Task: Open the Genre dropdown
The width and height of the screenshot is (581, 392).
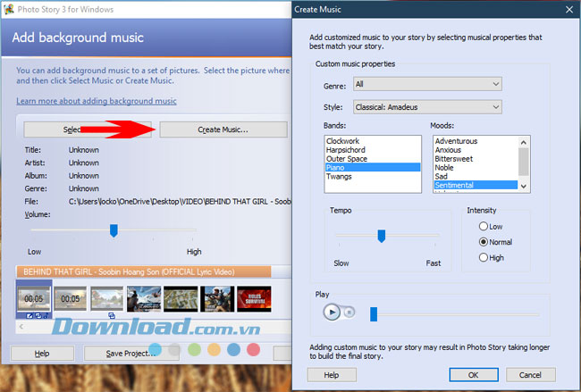Action: point(427,85)
